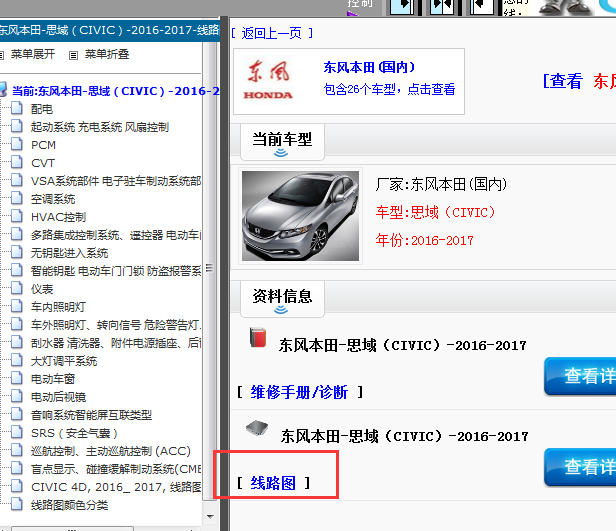Click 菜单折叠 to collapse the menu
Viewport: 616px width, 531px height.
pos(107,54)
